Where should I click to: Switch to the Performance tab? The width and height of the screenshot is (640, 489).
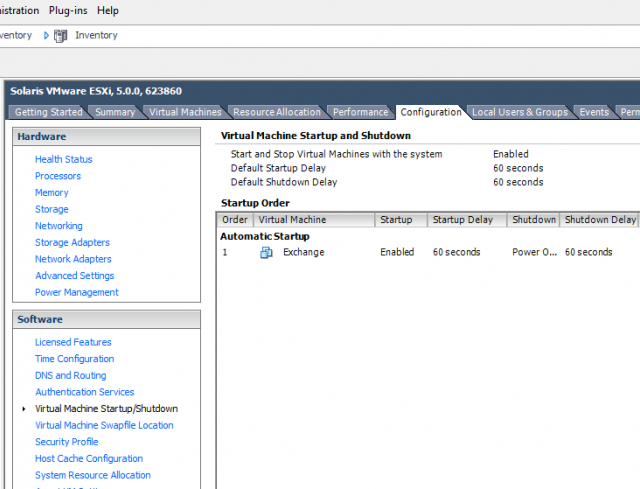point(360,112)
